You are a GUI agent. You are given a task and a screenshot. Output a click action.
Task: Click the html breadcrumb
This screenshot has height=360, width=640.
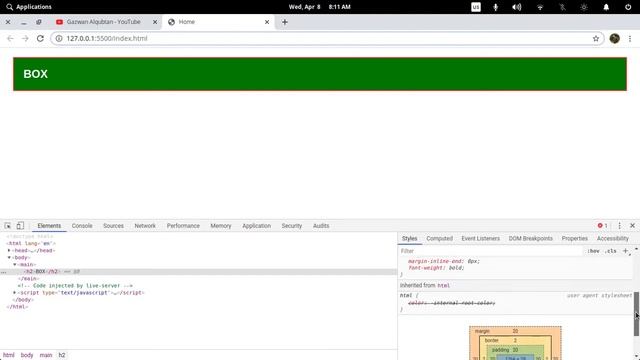click(x=9, y=355)
